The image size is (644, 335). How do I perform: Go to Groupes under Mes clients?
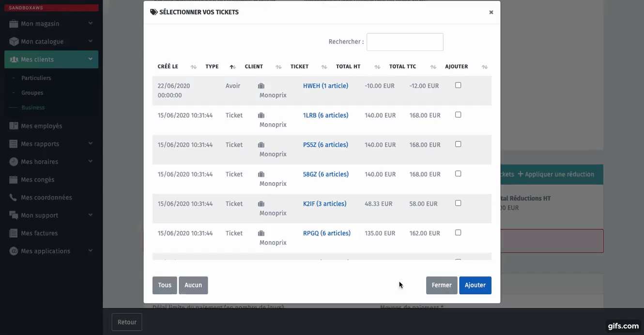[x=32, y=93]
